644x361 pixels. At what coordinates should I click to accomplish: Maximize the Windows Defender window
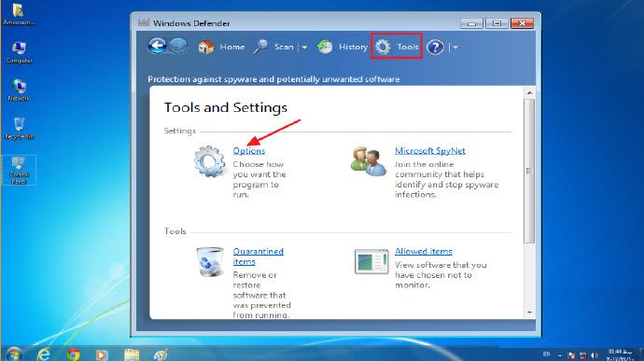point(497,23)
